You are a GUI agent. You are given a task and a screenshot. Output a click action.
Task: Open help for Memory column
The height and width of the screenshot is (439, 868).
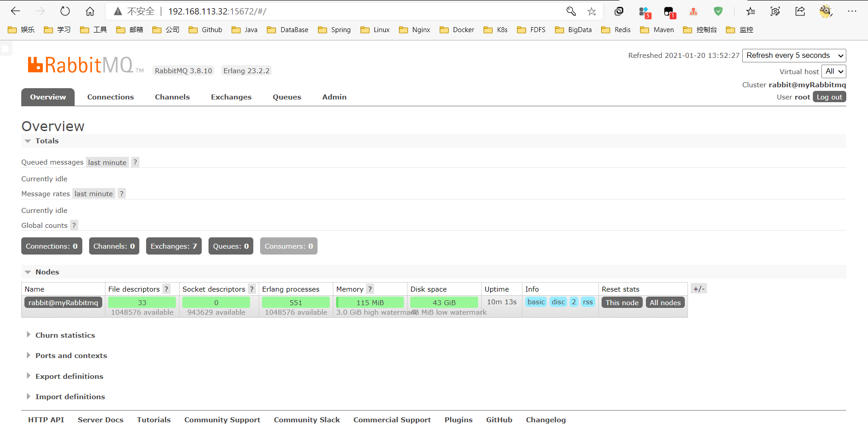(x=370, y=289)
